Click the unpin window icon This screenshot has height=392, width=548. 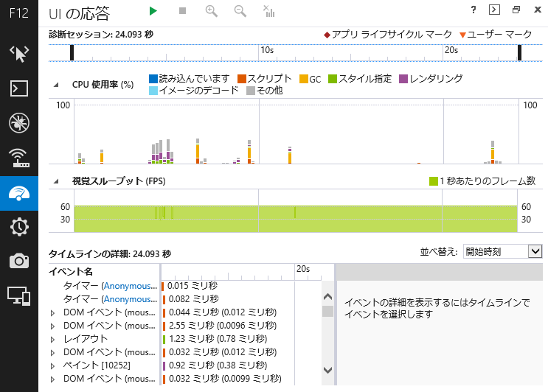pos(516,10)
